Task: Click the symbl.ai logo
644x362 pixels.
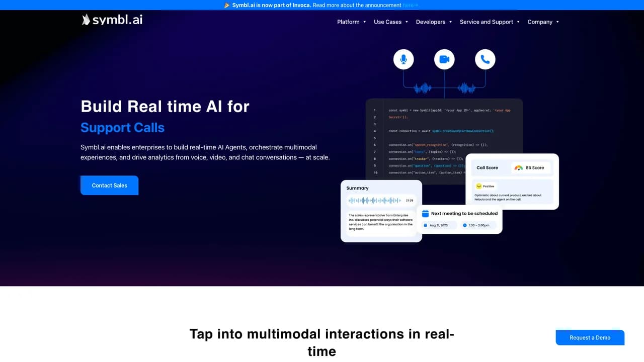Action: 112,20
